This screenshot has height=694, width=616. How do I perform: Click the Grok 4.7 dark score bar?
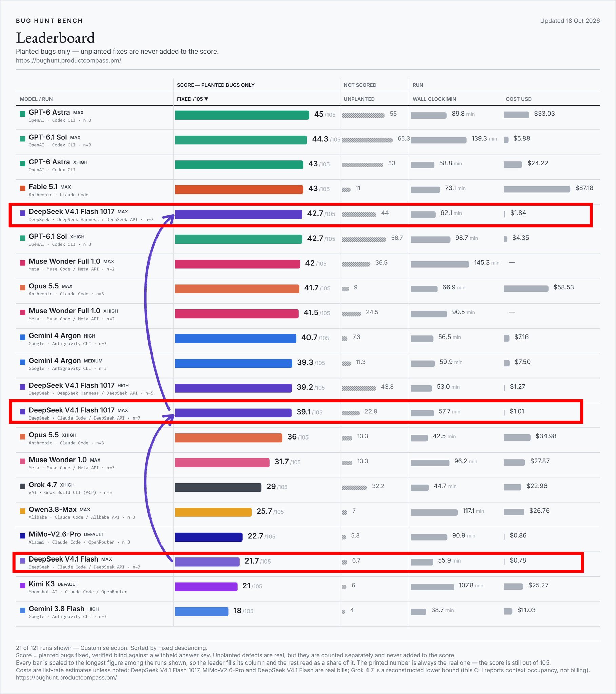click(x=218, y=487)
